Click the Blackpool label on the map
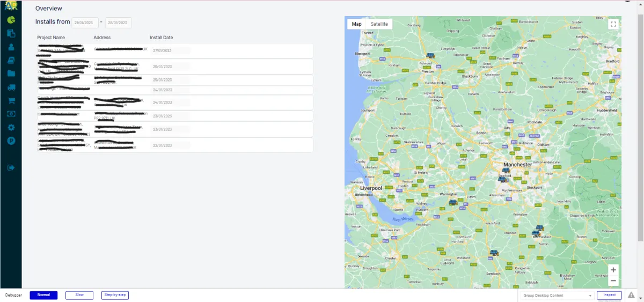The height and width of the screenshot is (302, 644). pyautogui.click(x=363, y=54)
